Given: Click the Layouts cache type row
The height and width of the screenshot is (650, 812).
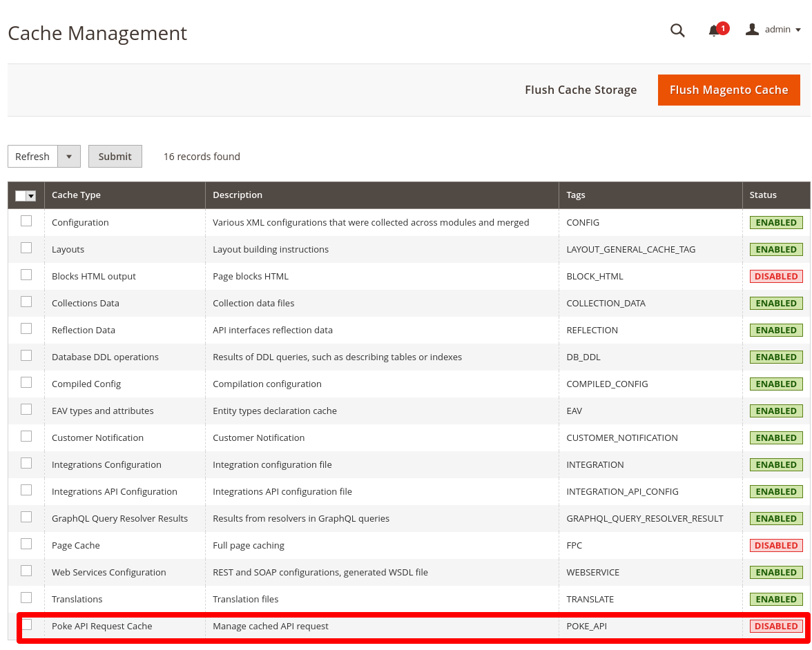Looking at the screenshot, I should (68, 249).
